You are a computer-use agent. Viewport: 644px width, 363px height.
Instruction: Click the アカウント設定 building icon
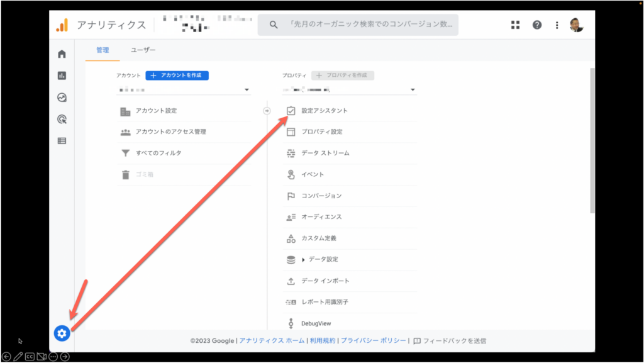pos(125,111)
